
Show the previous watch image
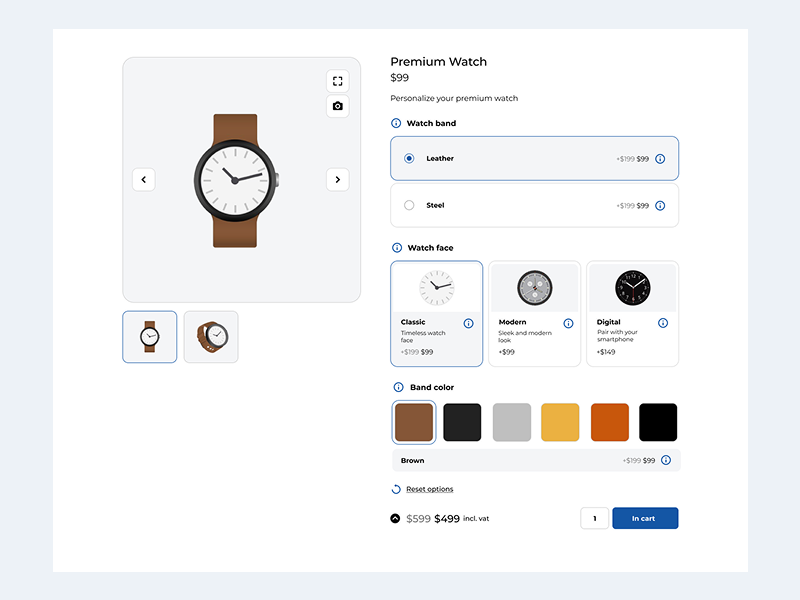click(x=143, y=180)
